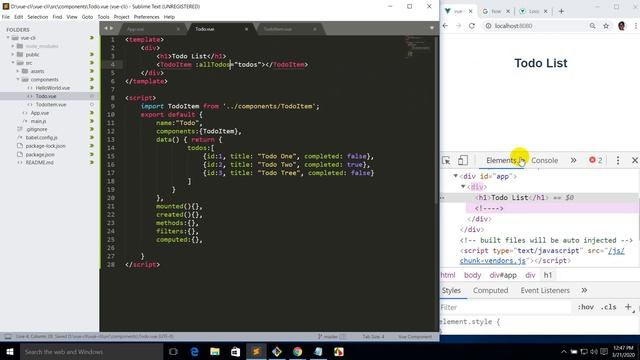Toggle the :hov element state button
Viewport: 640px width, 360px height.
click(586, 307)
